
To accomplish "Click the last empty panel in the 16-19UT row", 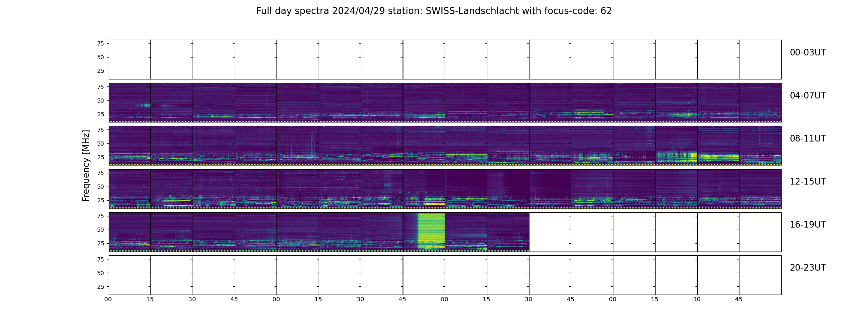I will coord(760,232).
